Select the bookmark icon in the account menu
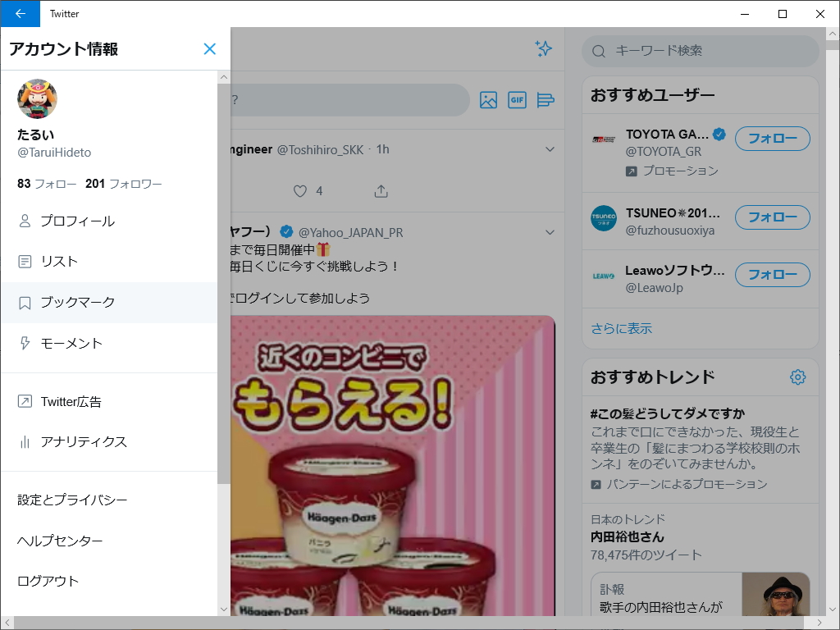 pyautogui.click(x=24, y=302)
